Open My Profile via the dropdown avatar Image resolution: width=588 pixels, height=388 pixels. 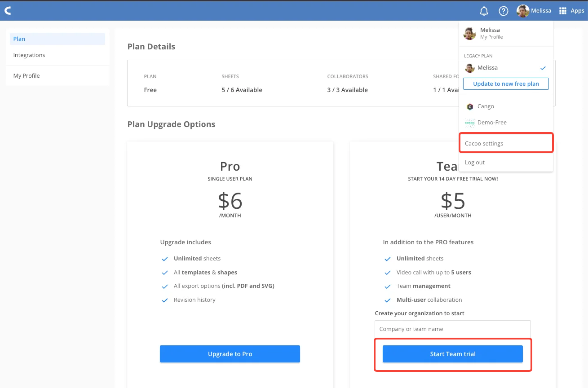[469, 33]
